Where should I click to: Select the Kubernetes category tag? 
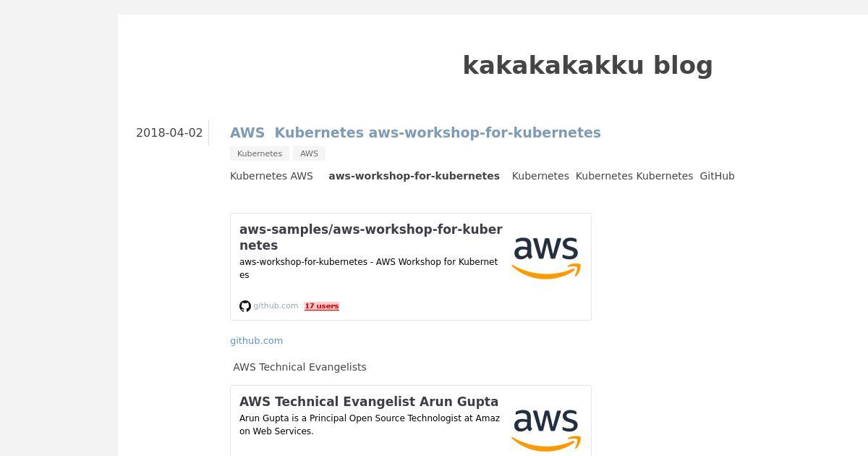tap(260, 153)
